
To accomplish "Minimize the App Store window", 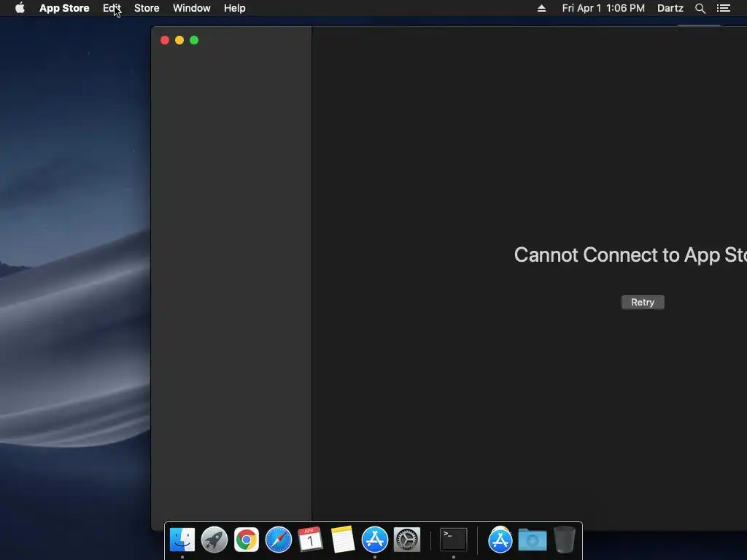I will 179,41.
